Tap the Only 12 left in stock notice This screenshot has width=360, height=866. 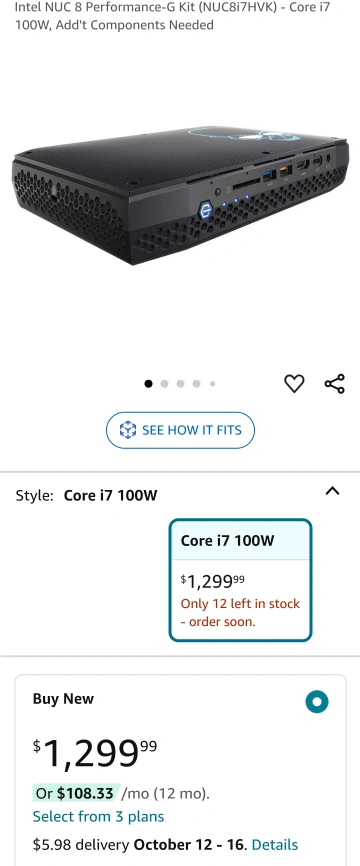point(240,612)
